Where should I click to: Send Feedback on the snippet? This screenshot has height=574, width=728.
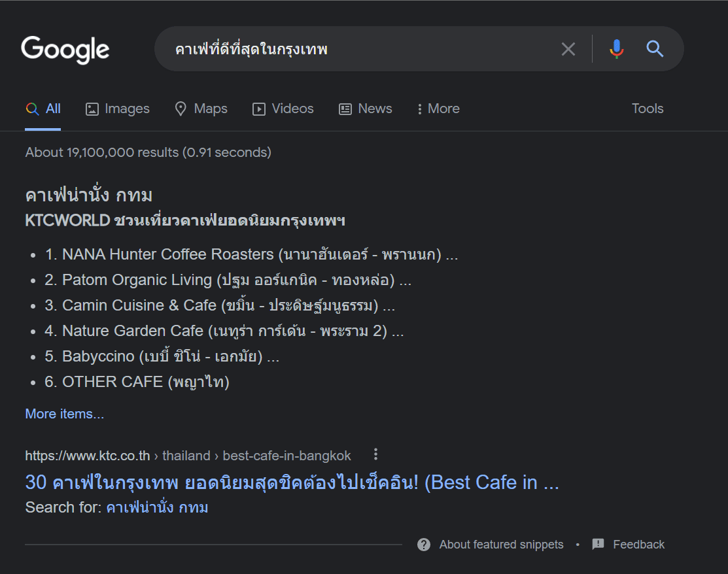(638, 545)
